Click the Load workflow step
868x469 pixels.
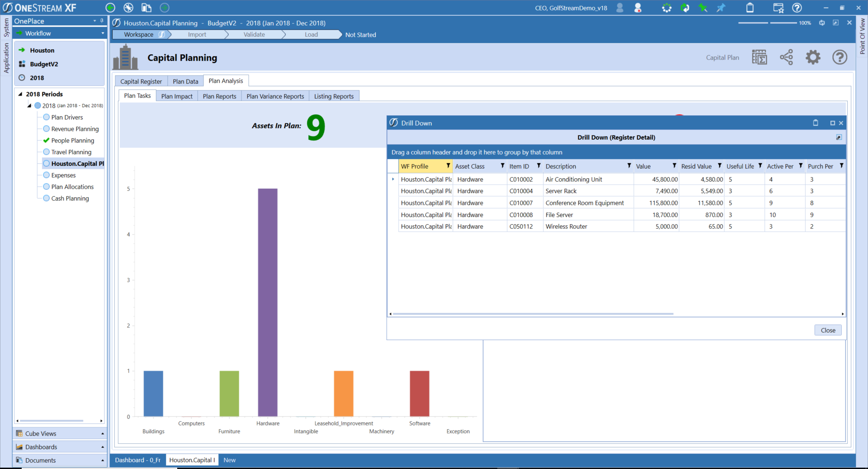pyautogui.click(x=311, y=34)
